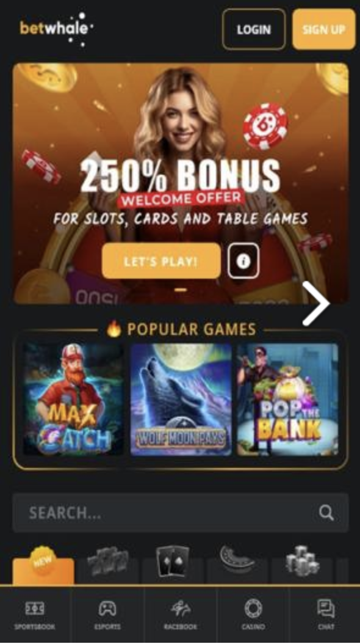
Task: Select the silver coins stack category tab
Action: point(303,561)
